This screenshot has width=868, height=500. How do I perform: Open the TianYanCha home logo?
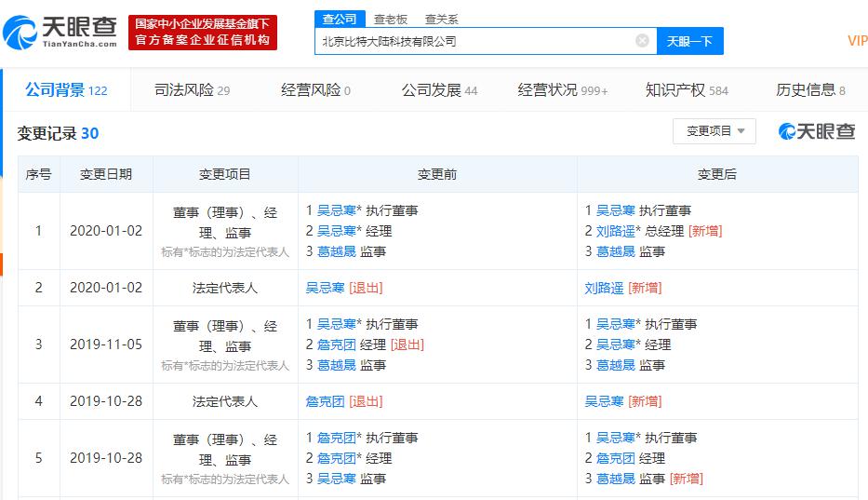click(x=60, y=33)
